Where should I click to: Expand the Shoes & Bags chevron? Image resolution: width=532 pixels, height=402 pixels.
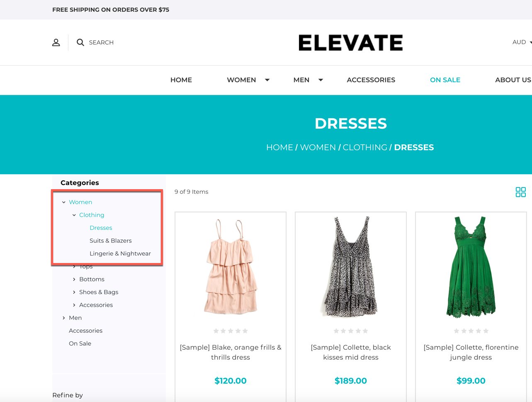(x=74, y=292)
